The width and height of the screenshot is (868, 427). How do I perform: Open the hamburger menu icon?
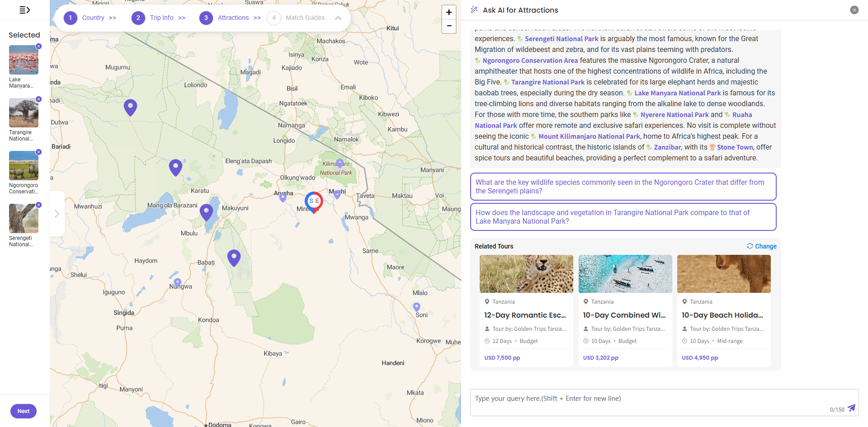[25, 10]
